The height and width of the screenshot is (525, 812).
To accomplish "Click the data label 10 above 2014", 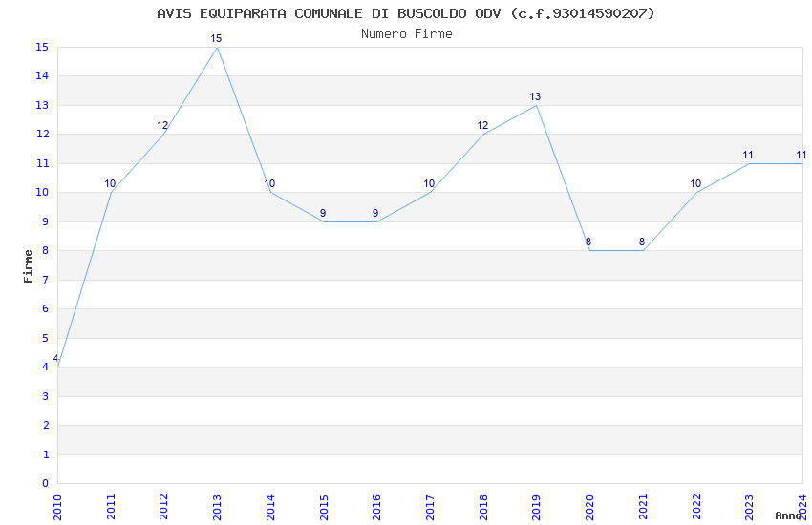I will (x=269, y=183).
